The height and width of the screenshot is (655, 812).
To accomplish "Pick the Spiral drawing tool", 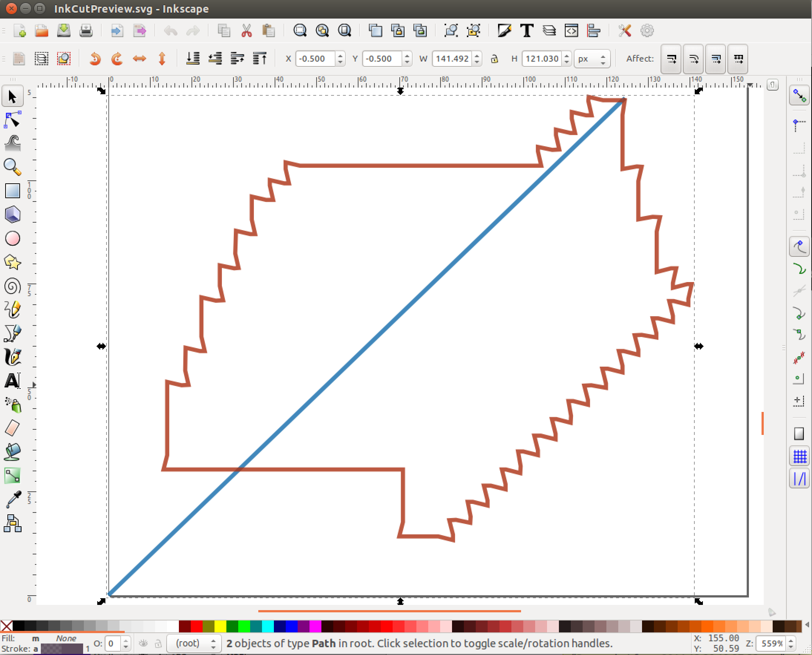I will click(x=12, y=286).
